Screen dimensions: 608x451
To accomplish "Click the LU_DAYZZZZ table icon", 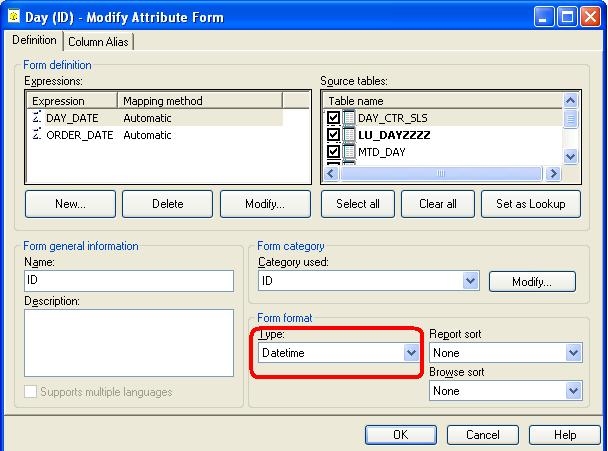I will 349,135.
